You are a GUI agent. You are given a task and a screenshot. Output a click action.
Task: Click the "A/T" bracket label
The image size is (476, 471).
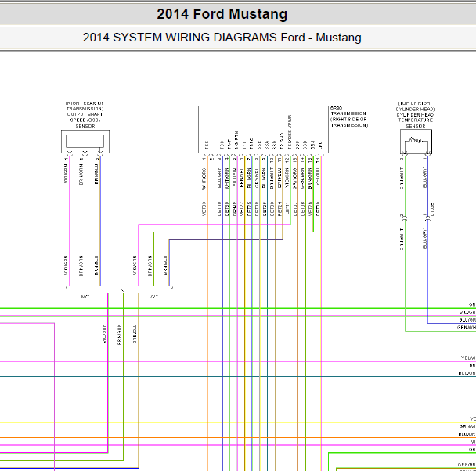154,297
